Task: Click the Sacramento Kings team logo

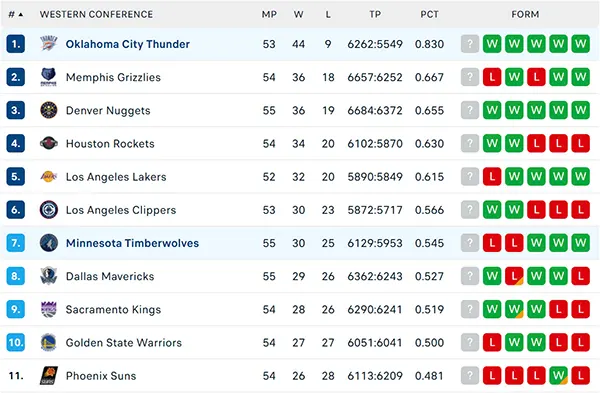Action: 49,309
